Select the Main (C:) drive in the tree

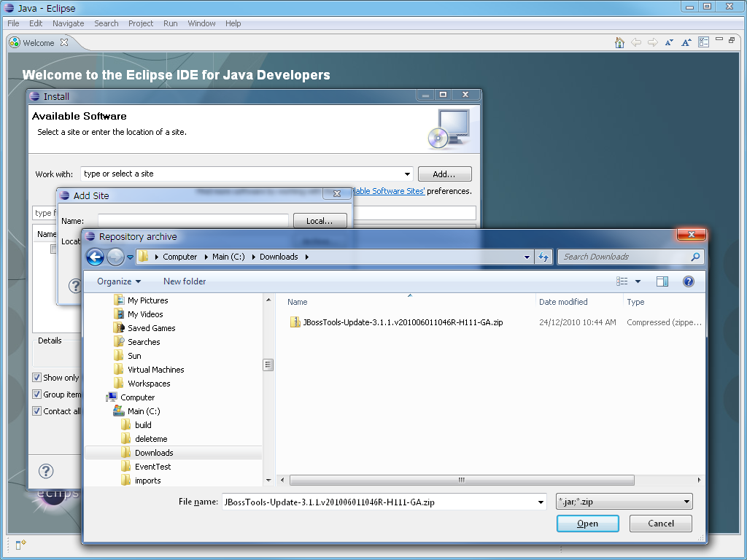pos(144,411)
